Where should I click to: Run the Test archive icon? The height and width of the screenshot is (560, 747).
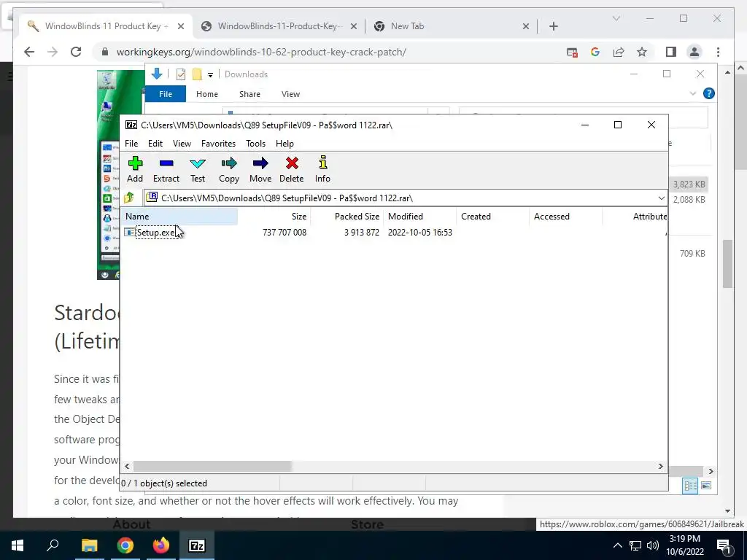click(198, 169)
